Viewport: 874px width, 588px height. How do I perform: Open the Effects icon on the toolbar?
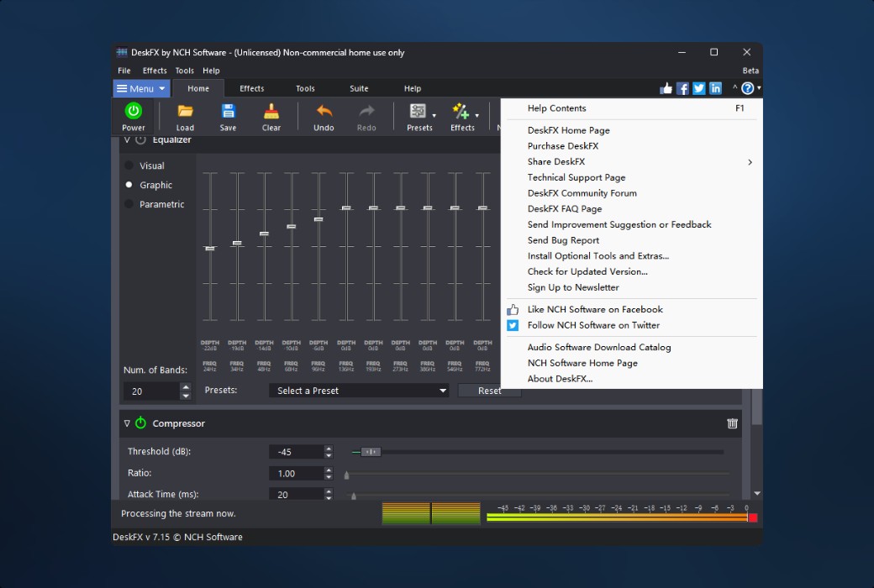461,113
